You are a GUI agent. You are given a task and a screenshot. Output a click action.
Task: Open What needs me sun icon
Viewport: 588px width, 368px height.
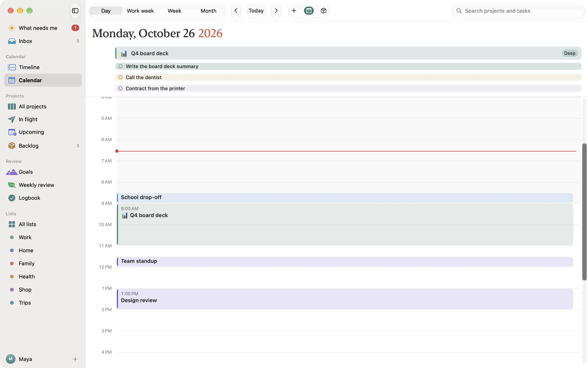11,28
